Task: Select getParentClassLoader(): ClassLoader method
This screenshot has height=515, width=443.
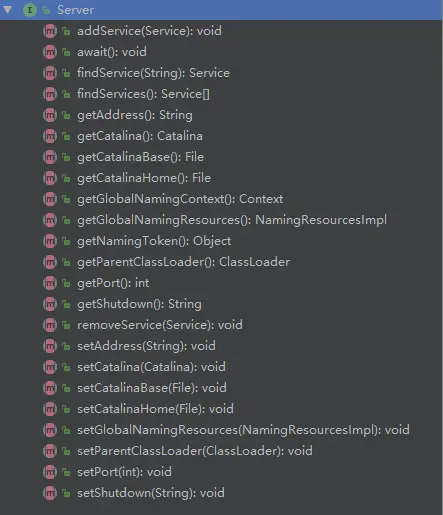Action: [x=183, y=262]
